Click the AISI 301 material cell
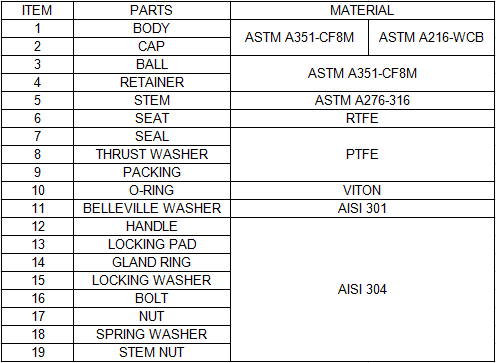The height and width of the screenshot is (363, 496). pyautogui.click(x=362, y=208)
